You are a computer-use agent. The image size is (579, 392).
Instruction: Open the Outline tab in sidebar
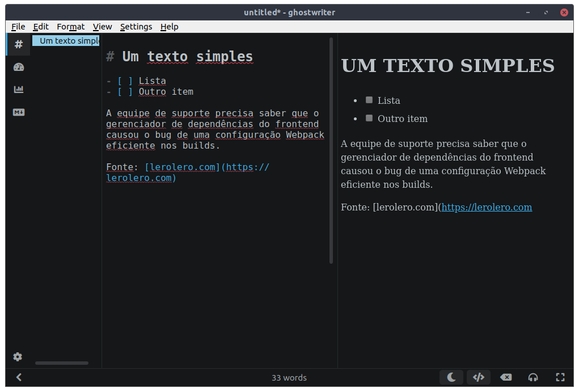pos(19,44)
